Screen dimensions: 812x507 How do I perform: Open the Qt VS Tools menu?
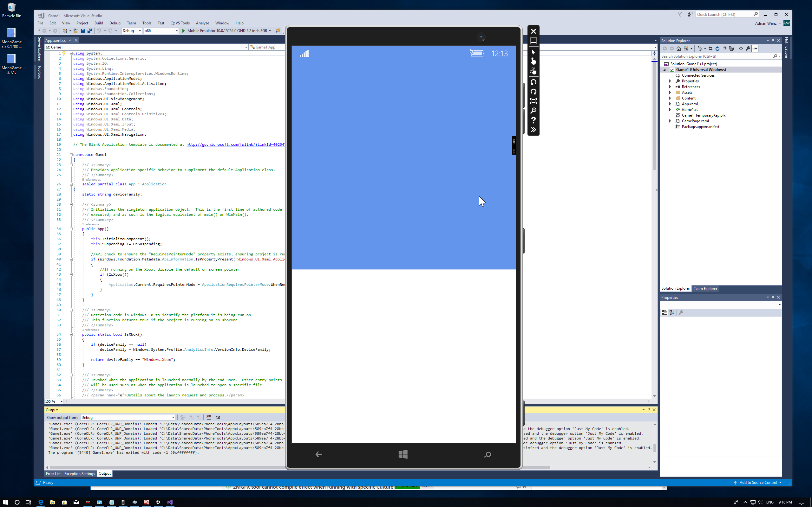[180, 23]
